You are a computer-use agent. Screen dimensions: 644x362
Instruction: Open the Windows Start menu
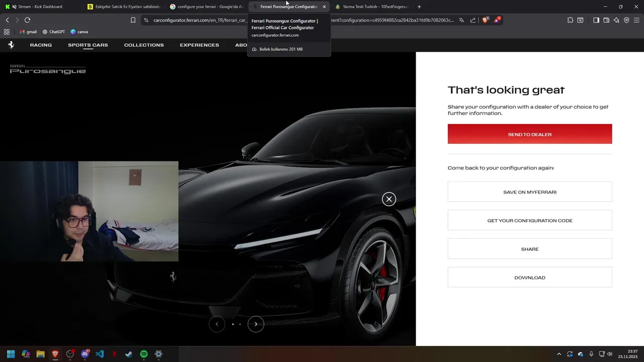pos(11,354)
